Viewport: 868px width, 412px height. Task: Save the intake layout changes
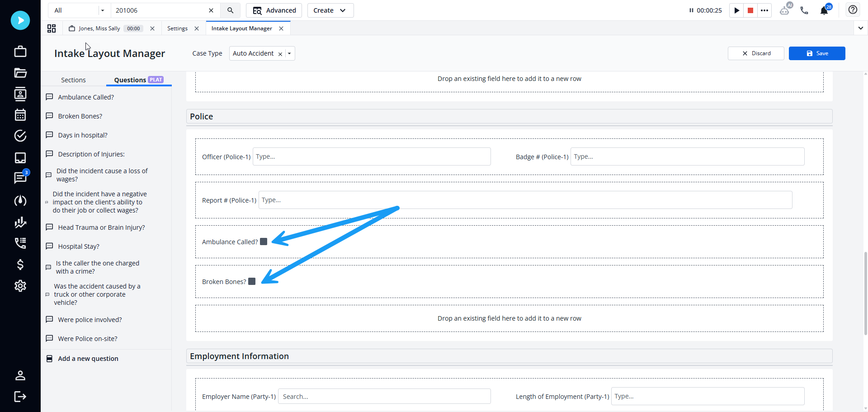coord(817,53)
